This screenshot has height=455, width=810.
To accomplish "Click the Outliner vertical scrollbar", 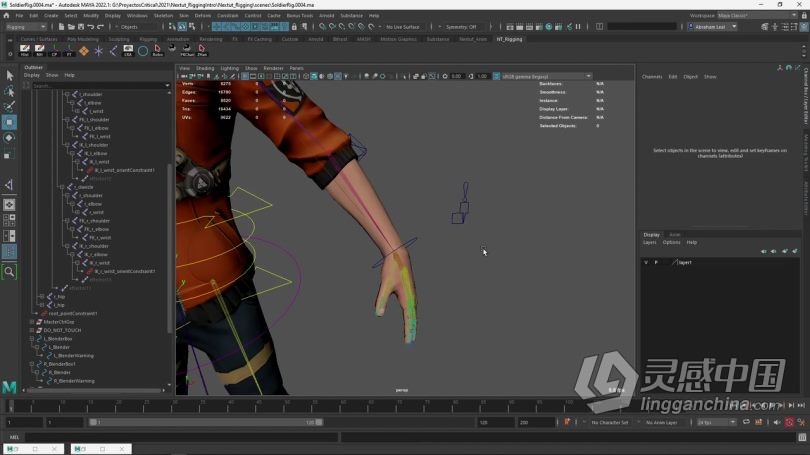I will pyautogui.click(x=169, y=248).
